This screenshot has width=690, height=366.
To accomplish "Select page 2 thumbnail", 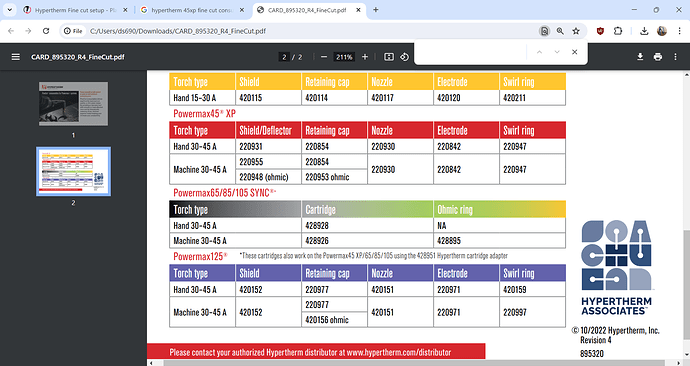I will point(73,172).
